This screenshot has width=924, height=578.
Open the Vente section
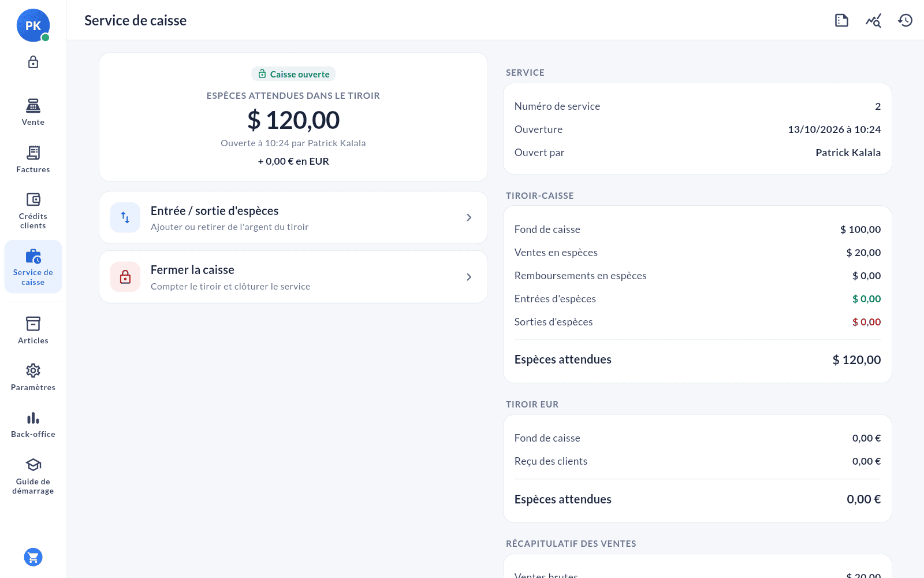[x=33, y=112]
